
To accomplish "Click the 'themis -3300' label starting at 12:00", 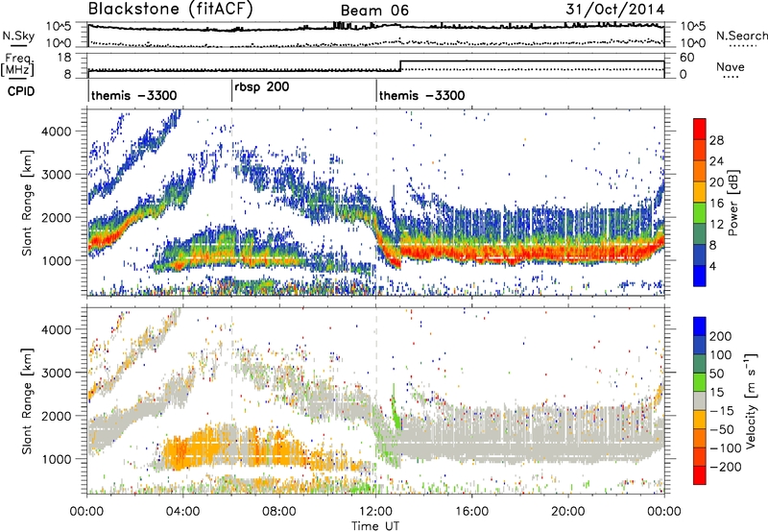I will pyautogui.click(x=422, y=95).
